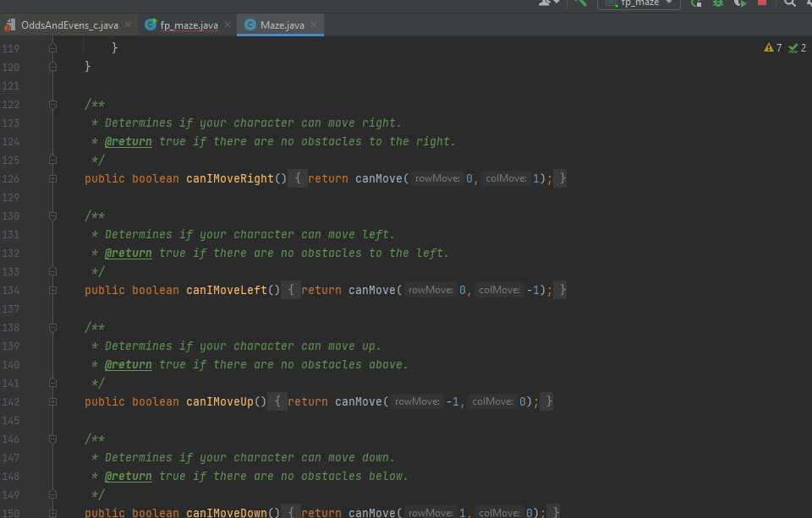This screenshot has width=812, height=518.
Task: Click the folded opening brace on line 126
Action: [297, 178]
